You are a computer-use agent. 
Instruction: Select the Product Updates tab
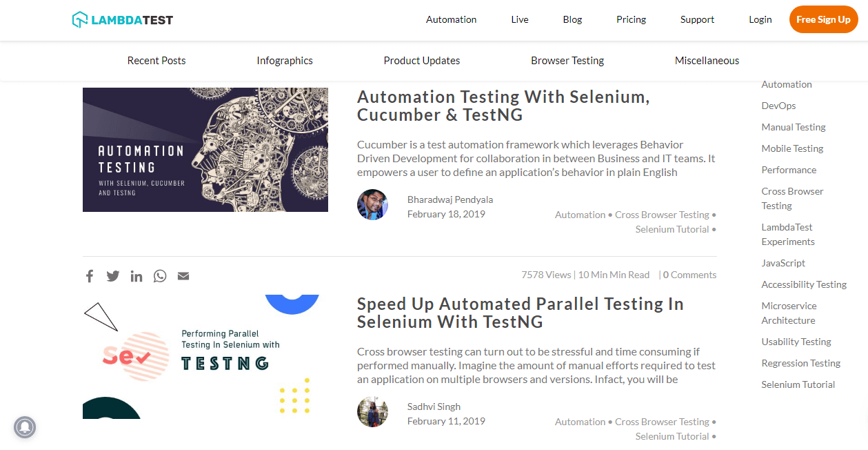(x=422, y=61)
